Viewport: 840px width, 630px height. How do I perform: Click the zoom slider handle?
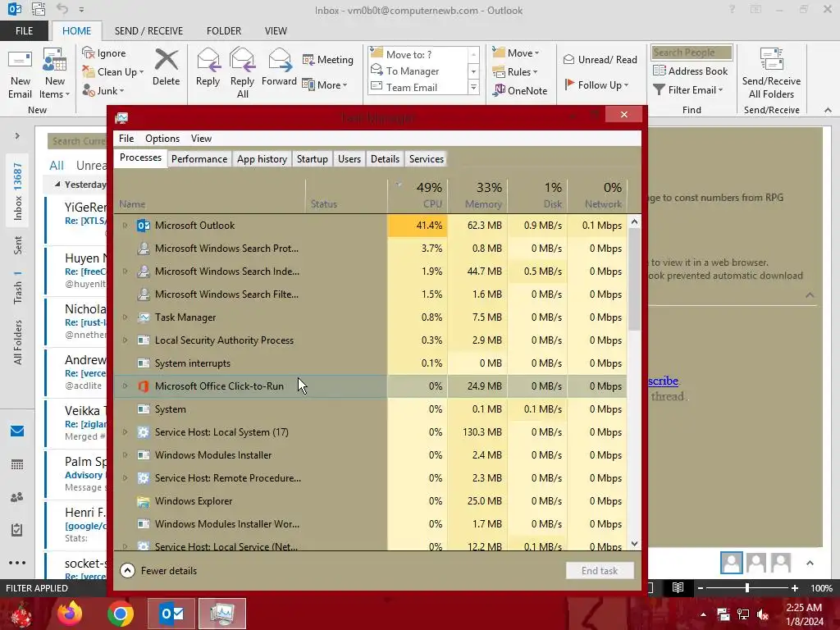point(747,588)
